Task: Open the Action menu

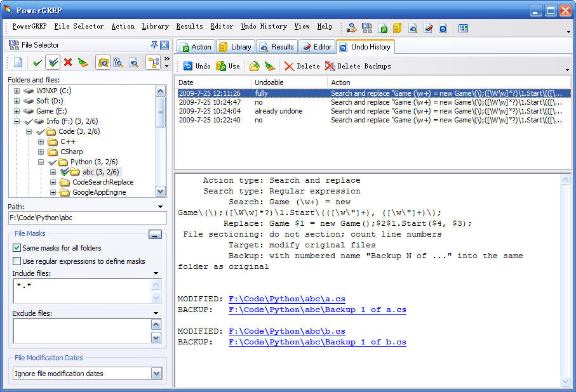Action: pyautogui.click(x=123, y=27)
